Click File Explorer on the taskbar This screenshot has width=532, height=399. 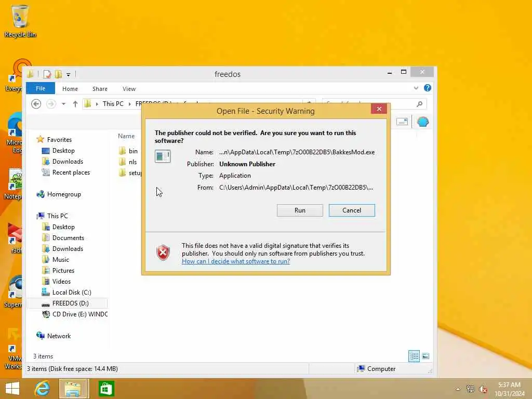pos(74,389)
